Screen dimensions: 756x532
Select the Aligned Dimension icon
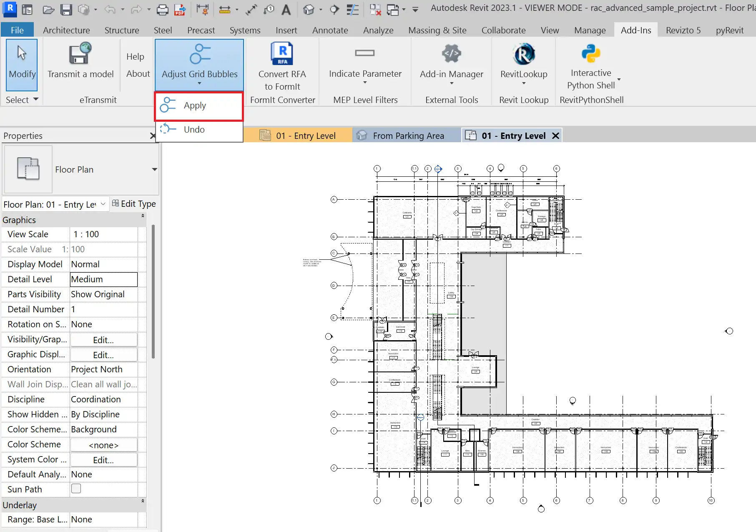(x=251, y=9)
